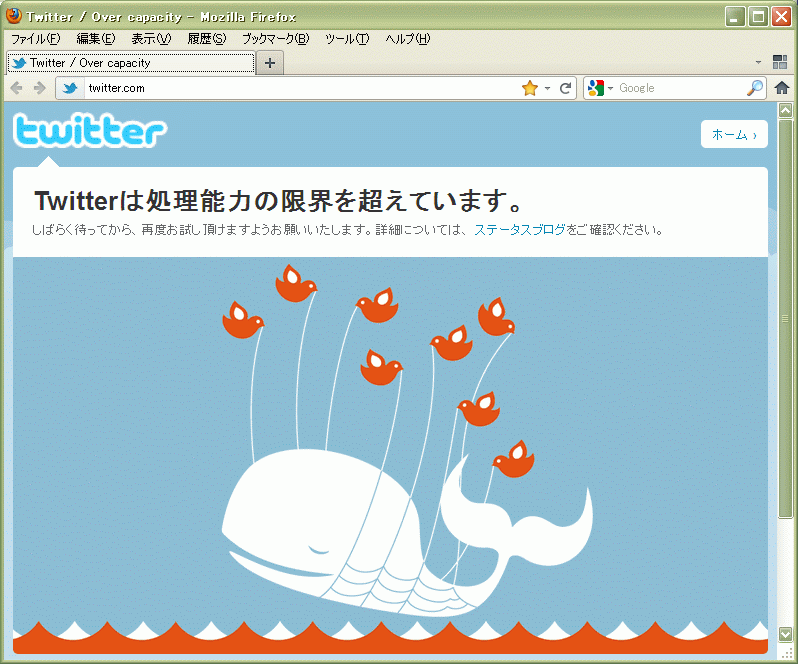Maximize the Firefox window
798x664 pixels.
(758, 17)
